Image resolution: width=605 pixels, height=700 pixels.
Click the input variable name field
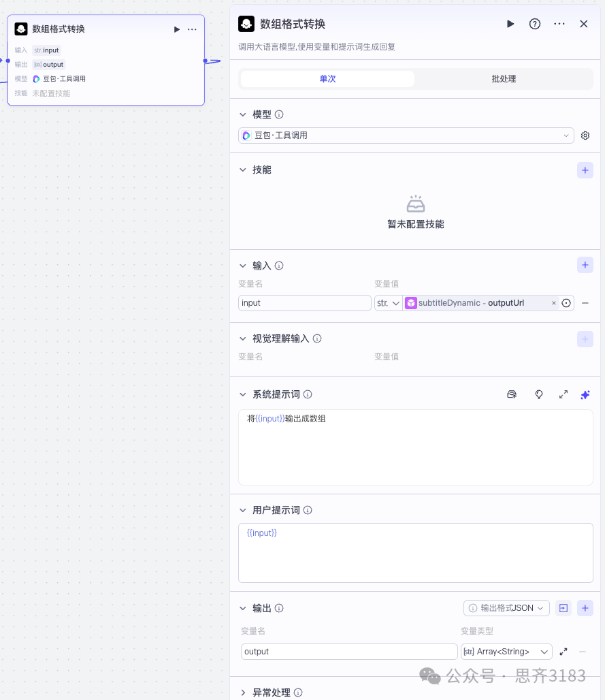(x=305, y=303)
